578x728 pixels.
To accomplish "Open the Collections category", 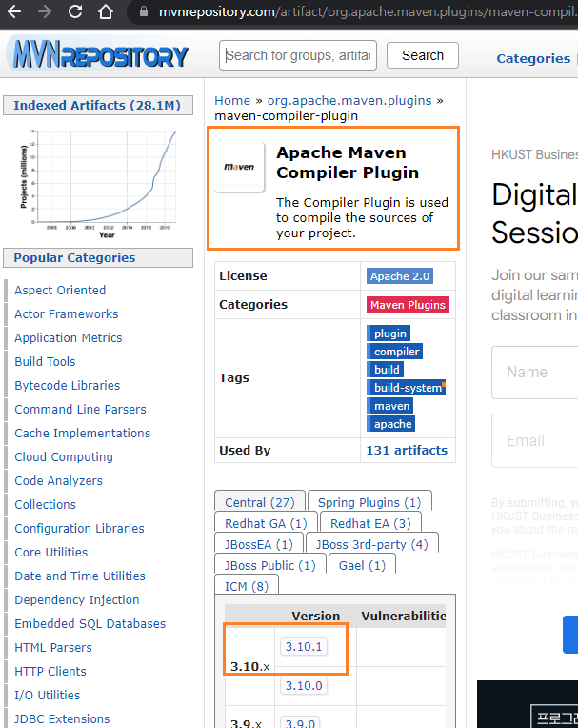I will (45, 504).
